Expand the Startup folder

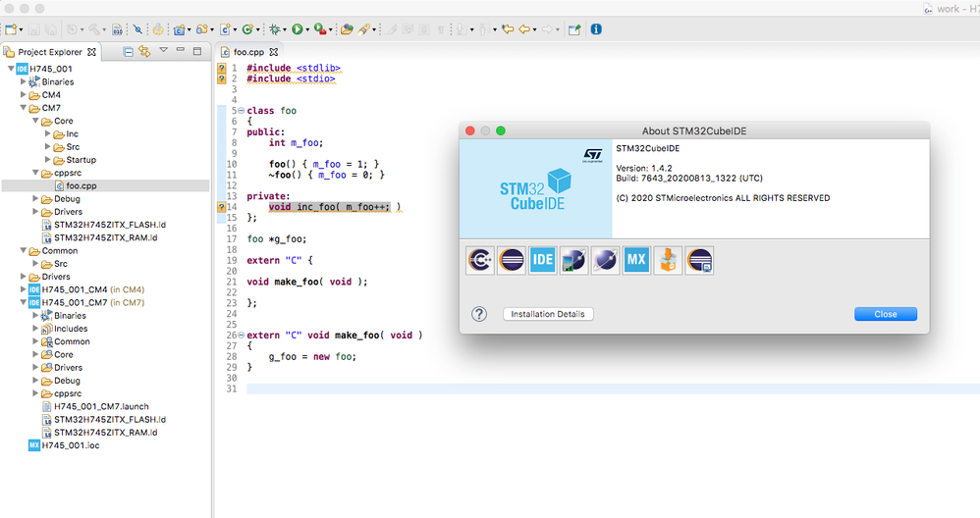coord(48,160)
